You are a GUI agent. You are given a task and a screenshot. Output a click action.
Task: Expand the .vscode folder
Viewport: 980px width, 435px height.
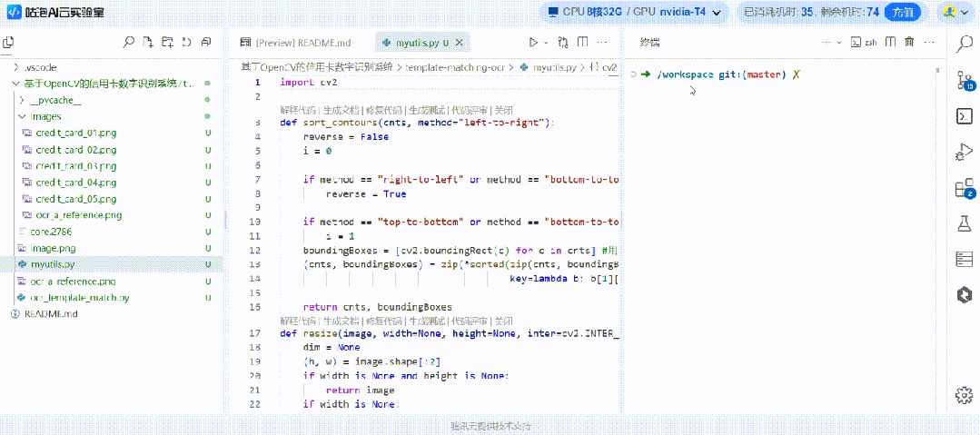(43, 67)
